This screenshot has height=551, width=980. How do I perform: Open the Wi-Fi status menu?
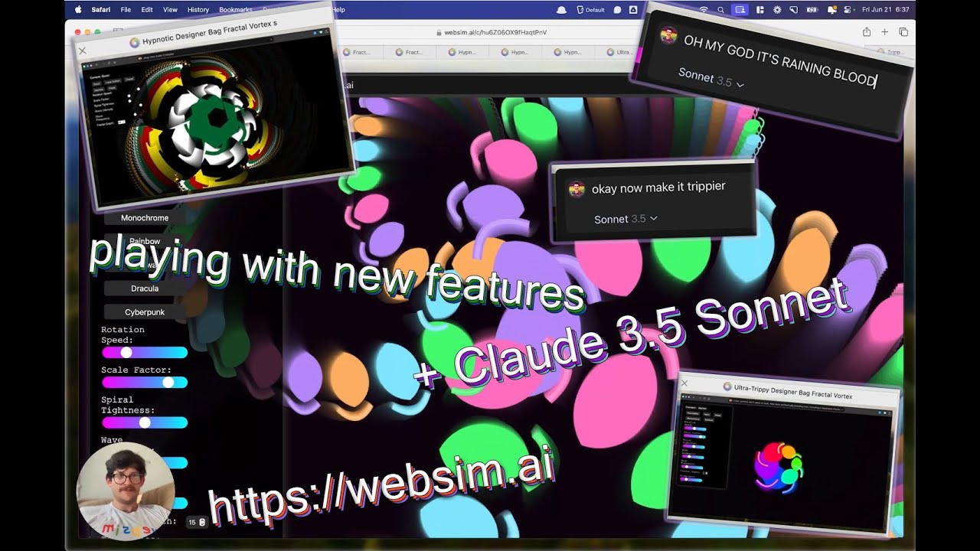click(x=704, y=10)
